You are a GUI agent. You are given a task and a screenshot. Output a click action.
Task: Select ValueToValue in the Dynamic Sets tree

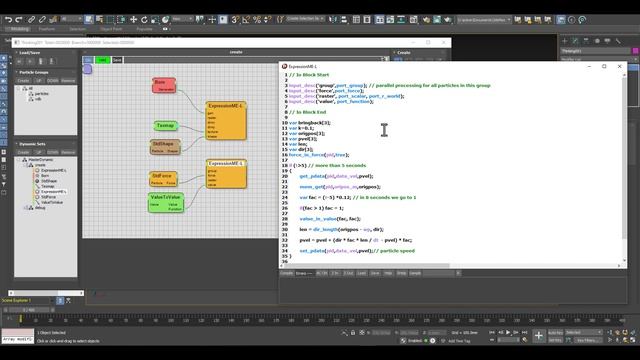(51, 202)
